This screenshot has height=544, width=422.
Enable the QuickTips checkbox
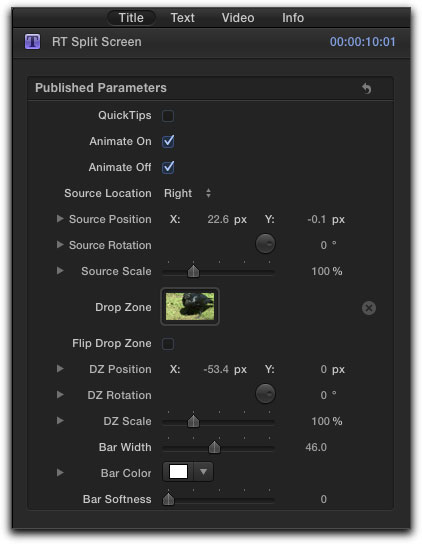click(168, 116)
